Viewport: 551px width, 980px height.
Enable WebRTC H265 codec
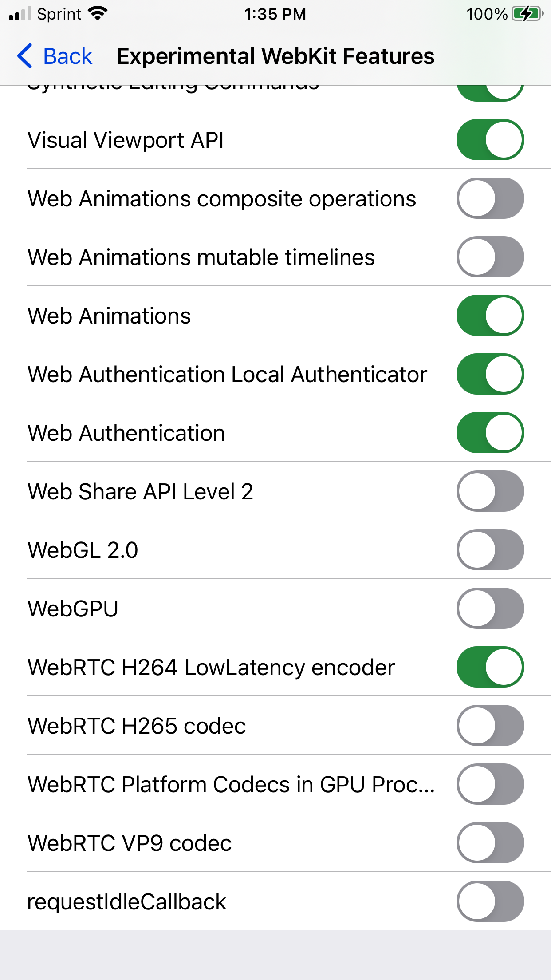[x=490, y=726]
